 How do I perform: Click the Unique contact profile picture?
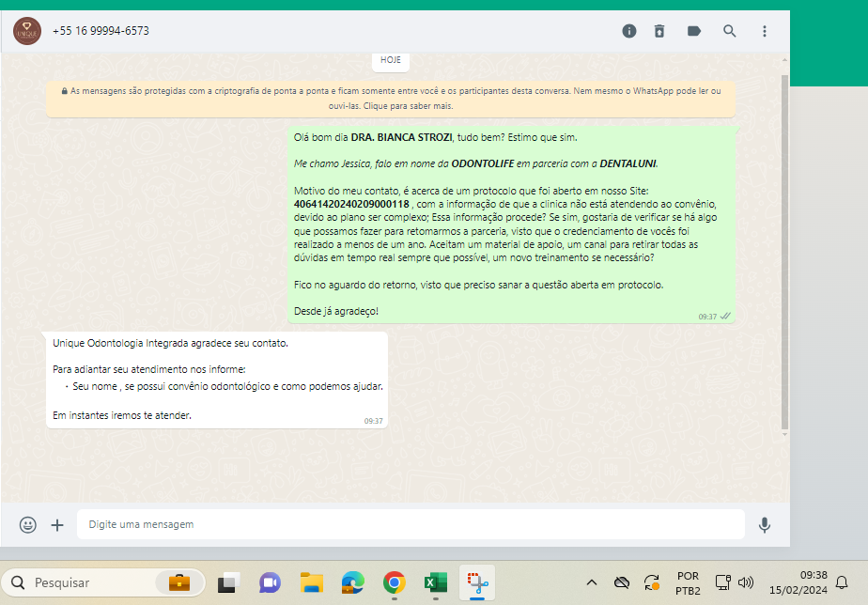[x=27, y=31]
